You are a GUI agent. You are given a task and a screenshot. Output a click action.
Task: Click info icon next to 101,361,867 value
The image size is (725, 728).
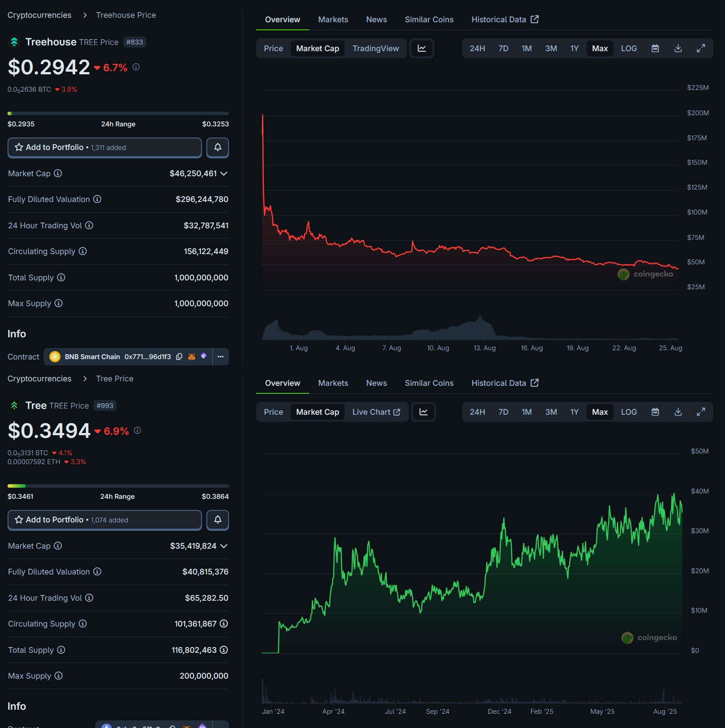[x=224, y=623]
